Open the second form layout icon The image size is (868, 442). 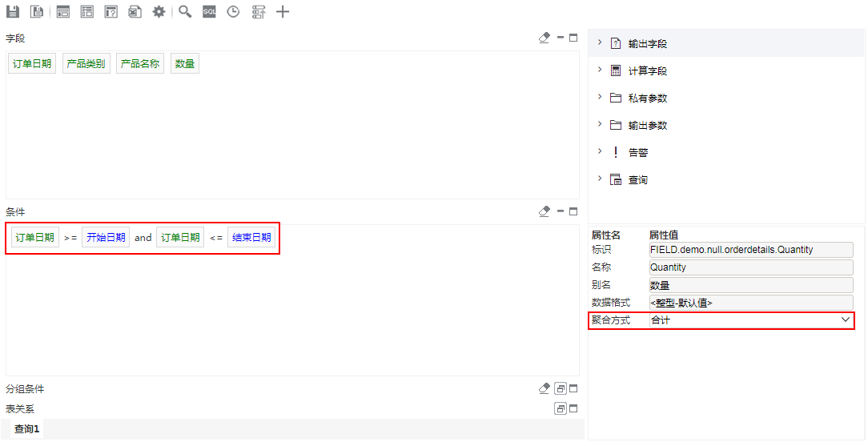(87, 12)
